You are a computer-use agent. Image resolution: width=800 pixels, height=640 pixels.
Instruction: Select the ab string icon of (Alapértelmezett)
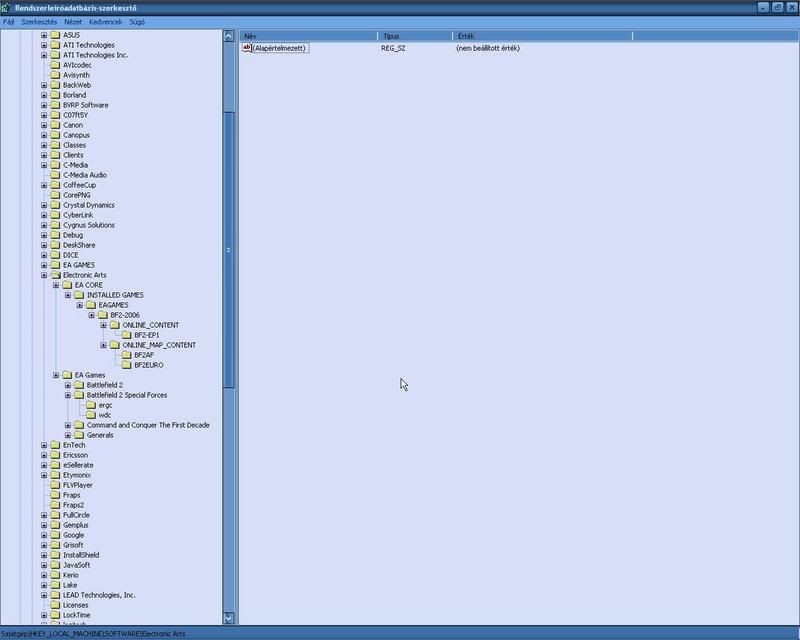(247, 48)
